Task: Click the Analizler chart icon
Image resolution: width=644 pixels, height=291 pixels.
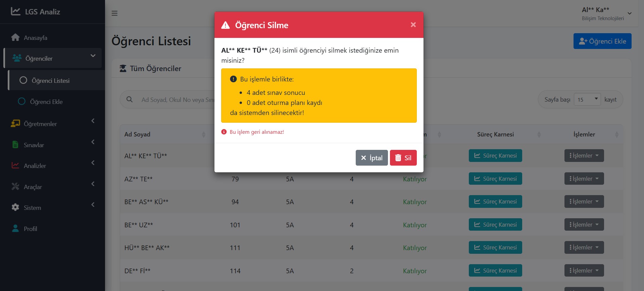Action: (15, 166)
